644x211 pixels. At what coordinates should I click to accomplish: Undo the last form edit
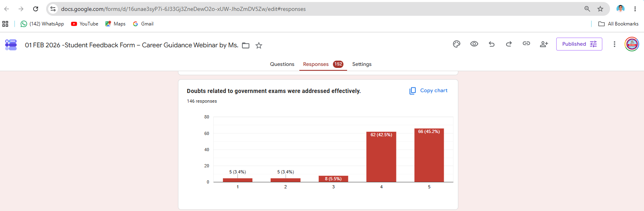coord(491,44)
